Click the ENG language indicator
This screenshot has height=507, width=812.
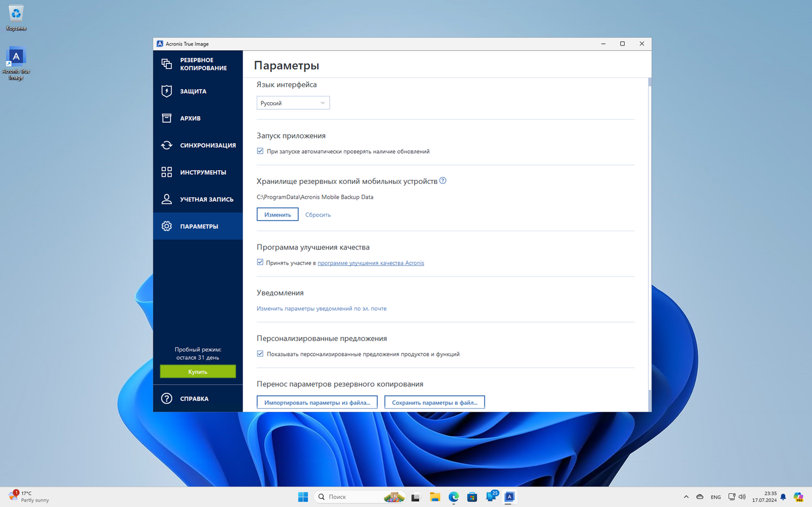(x=716, y=497)
